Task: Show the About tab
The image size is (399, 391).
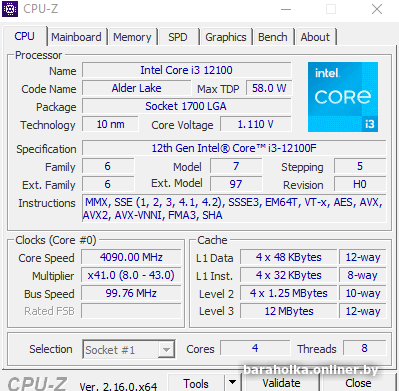Action: click(x=315, y=37)
